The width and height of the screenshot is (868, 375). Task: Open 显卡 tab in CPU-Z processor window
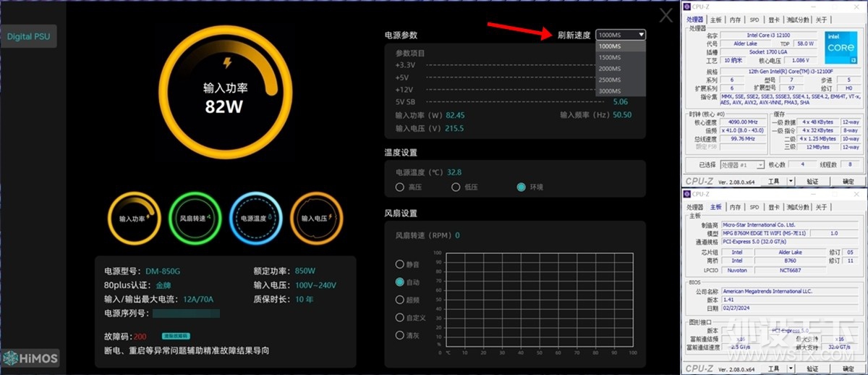[x=774, y=20]
